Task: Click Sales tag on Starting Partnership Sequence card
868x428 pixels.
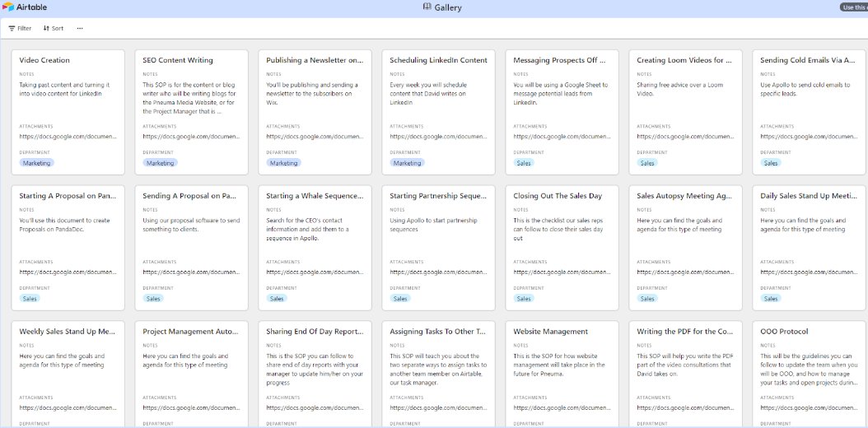Action: coord(400,299)
